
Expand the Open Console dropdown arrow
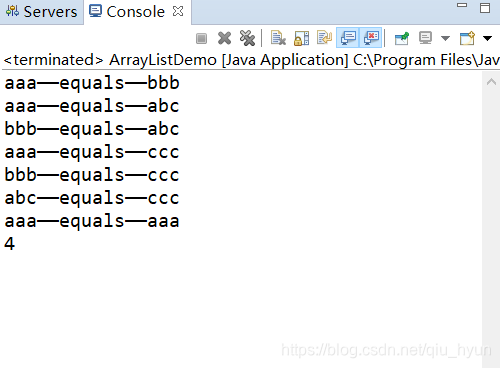pos(487,38)
